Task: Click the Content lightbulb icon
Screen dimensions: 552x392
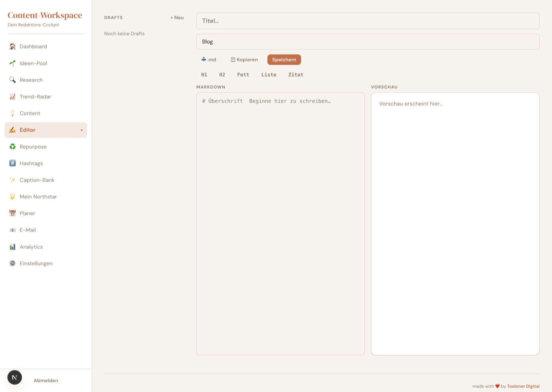Action: 13,113
